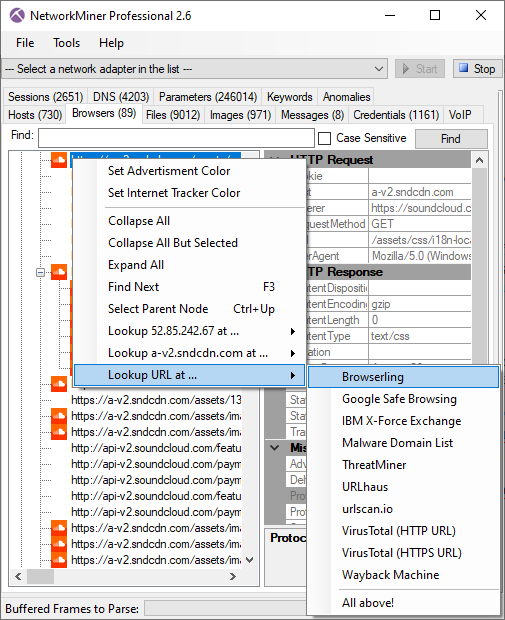The image size is (505, 620).
Task: Click the a-v2.sndcdn.com Host value cell
Action: click(420, 192)
